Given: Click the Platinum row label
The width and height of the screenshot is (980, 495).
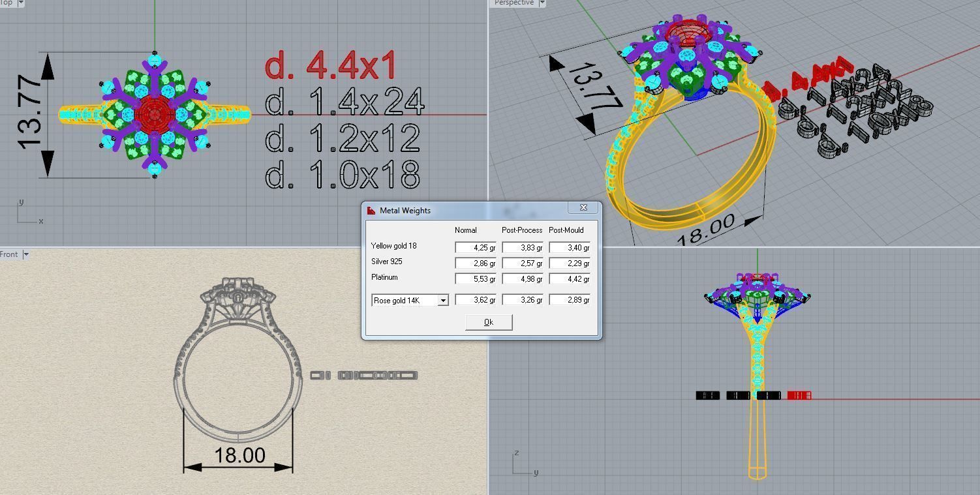Looking at the screenshot, I should (384, 277).
